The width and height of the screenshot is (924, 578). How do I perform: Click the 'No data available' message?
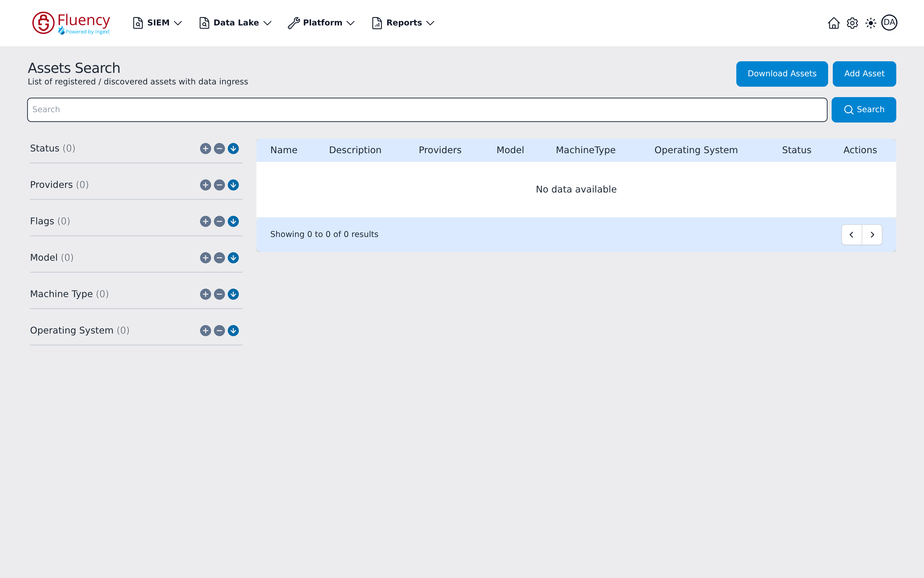576,190
